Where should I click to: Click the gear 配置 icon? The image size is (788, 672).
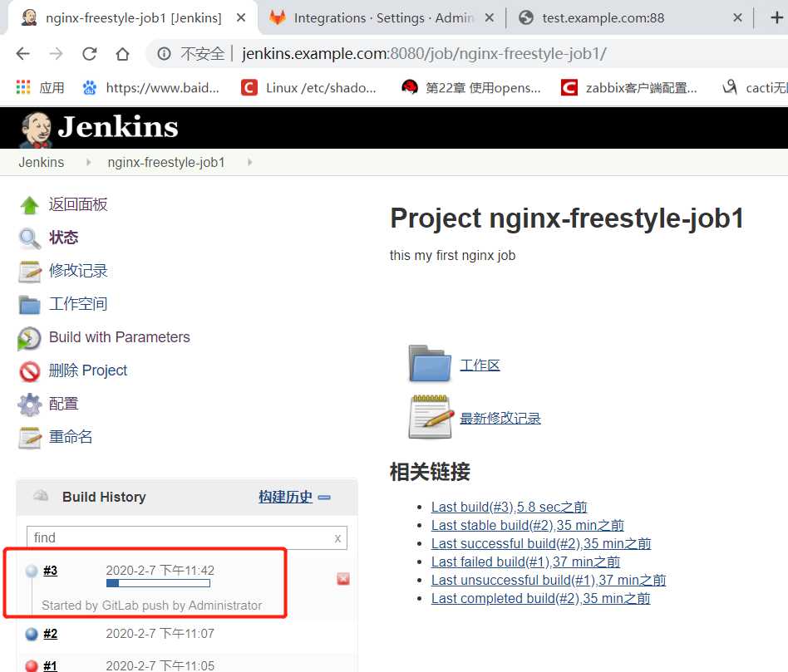29,405
